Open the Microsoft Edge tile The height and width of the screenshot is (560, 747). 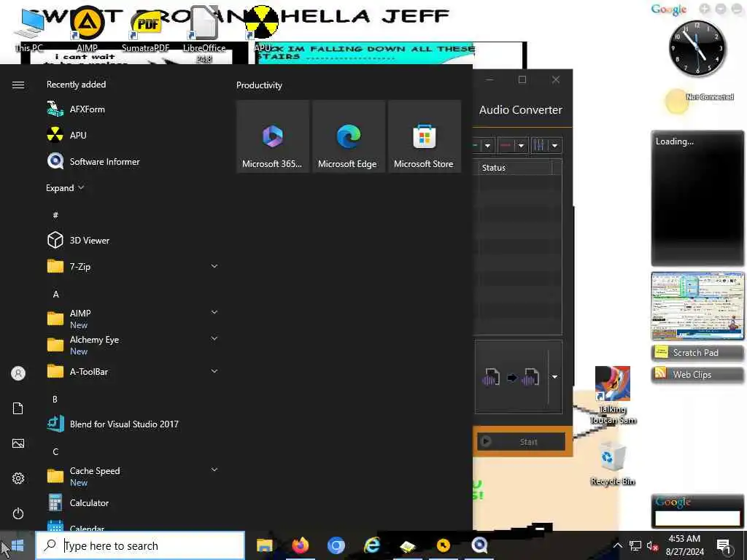point(348,136)
